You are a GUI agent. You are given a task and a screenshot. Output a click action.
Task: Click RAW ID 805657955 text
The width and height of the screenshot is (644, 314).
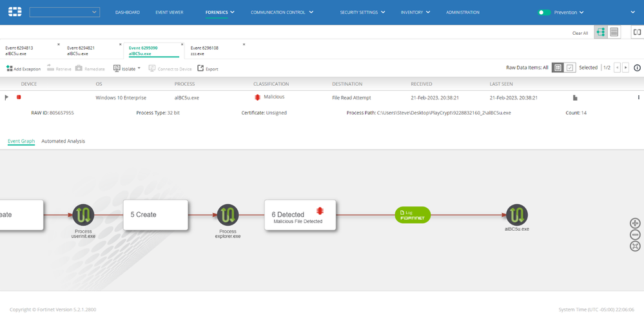[53, 113]
